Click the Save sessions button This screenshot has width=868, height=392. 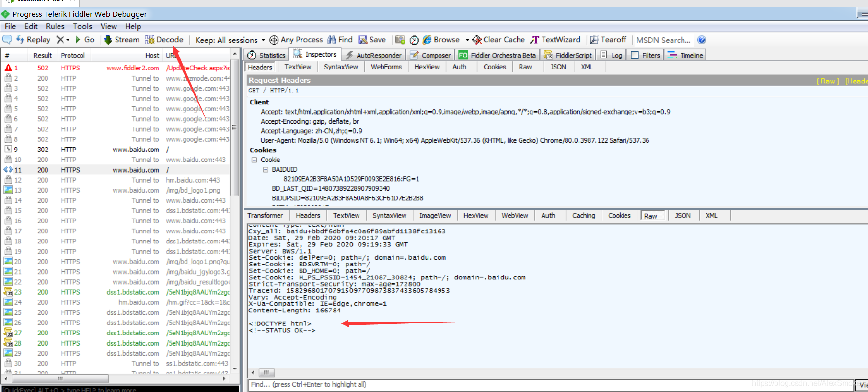tap(372, 40)
